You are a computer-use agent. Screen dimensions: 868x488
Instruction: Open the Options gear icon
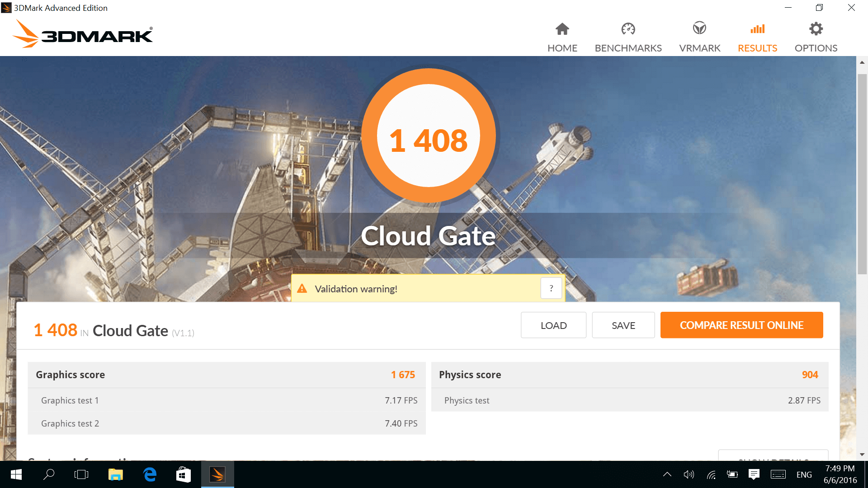tap(816, 29)
